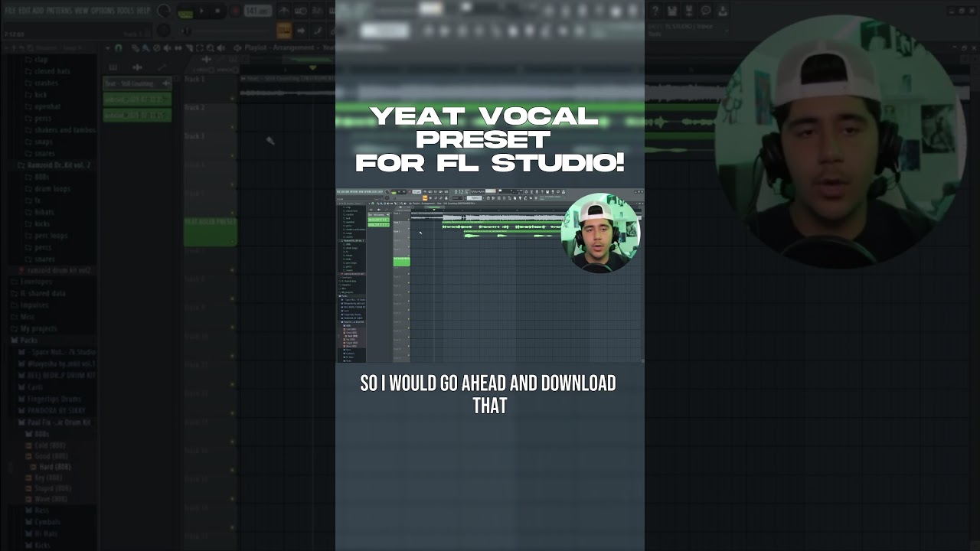This screenshot has height=551, width=980.
Task: Click the large circular webcam video
Action: click(x=841, y=142)
